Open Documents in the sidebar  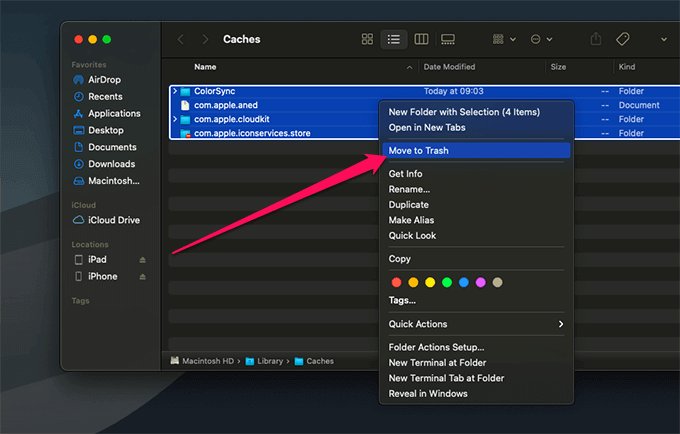105,147
